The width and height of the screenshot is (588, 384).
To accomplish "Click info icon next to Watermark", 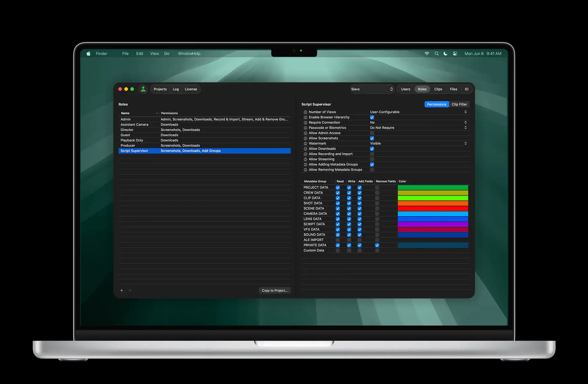I will pyautogui.click(x=305, y=144).
